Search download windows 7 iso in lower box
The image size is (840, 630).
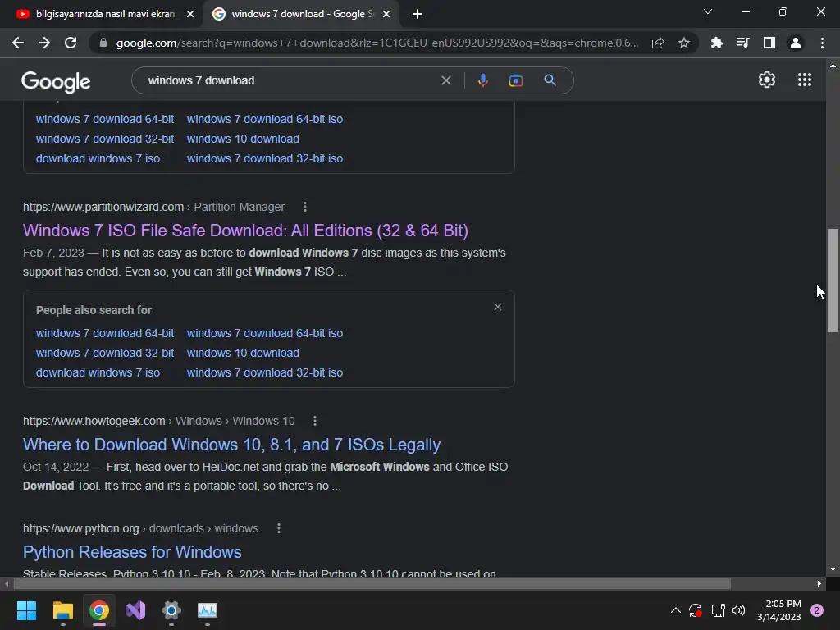tap(98, 373)
